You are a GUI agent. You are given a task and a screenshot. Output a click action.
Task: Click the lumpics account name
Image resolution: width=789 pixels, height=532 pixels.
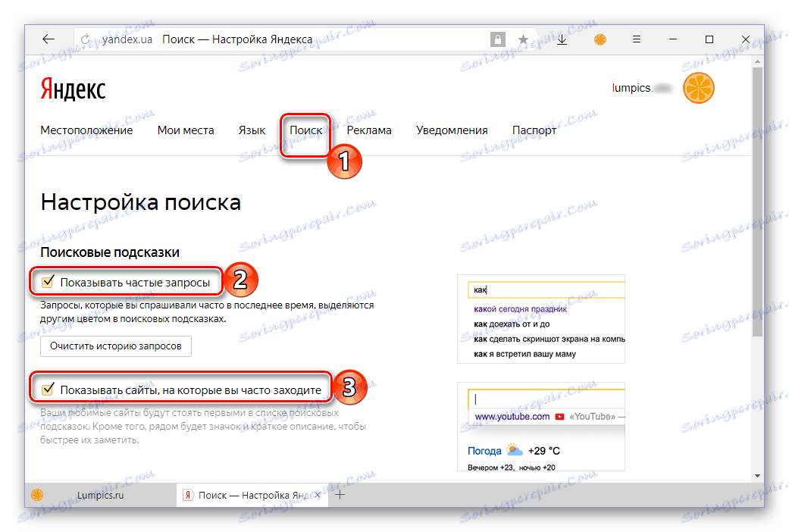coord(641,88)
